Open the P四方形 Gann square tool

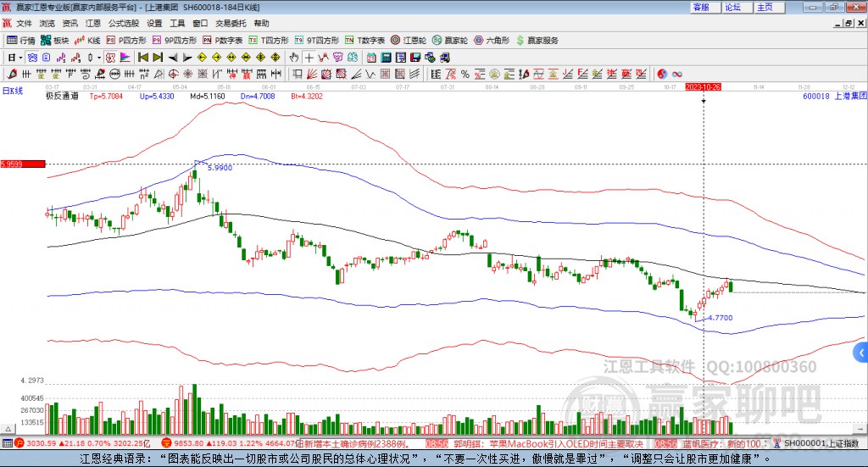click(x=126, y=41)
